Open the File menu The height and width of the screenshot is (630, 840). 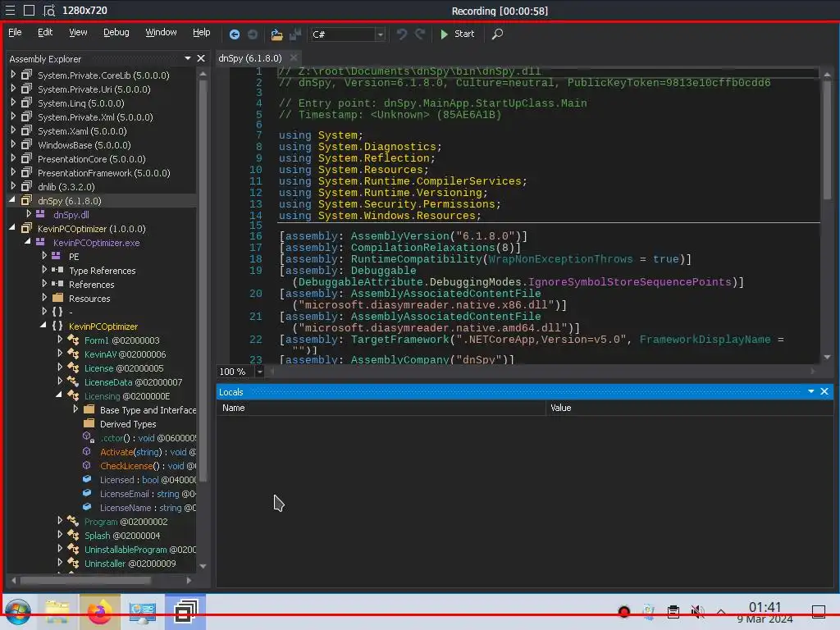[15, 32]
